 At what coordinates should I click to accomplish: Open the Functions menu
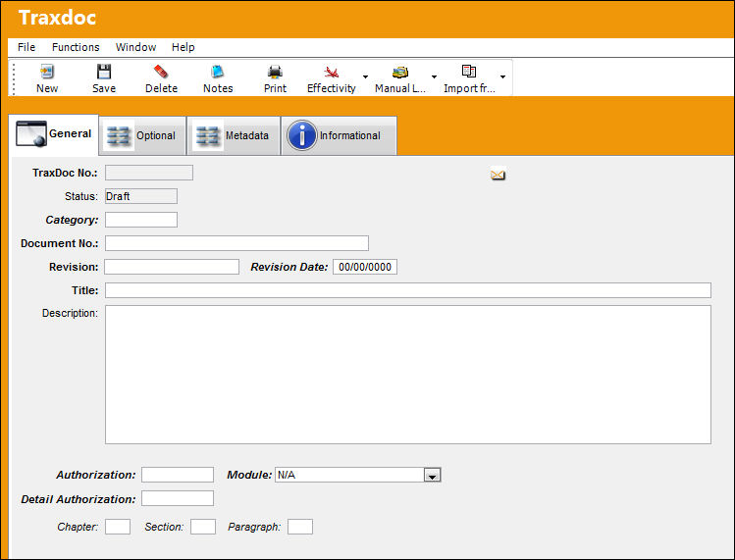76,47
